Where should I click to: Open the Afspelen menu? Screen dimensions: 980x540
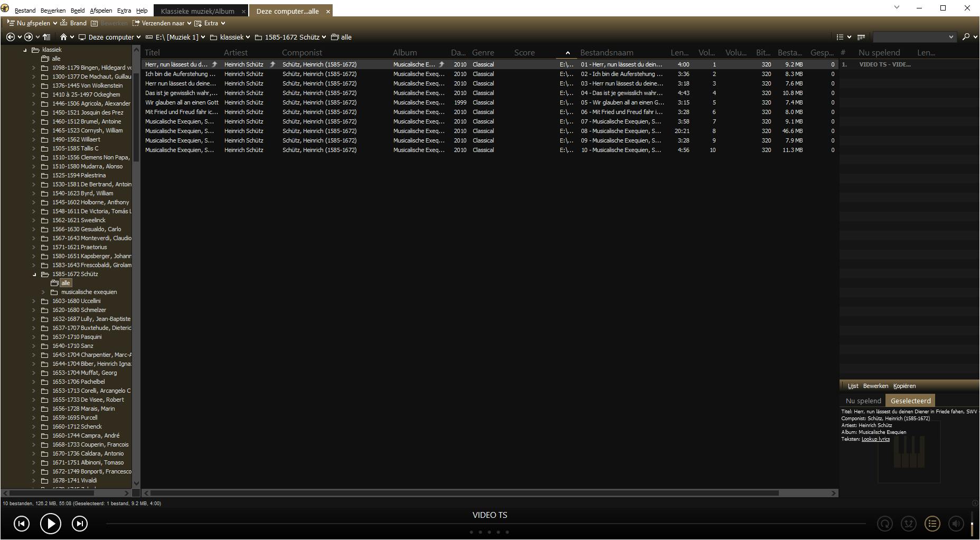point(101,11)
